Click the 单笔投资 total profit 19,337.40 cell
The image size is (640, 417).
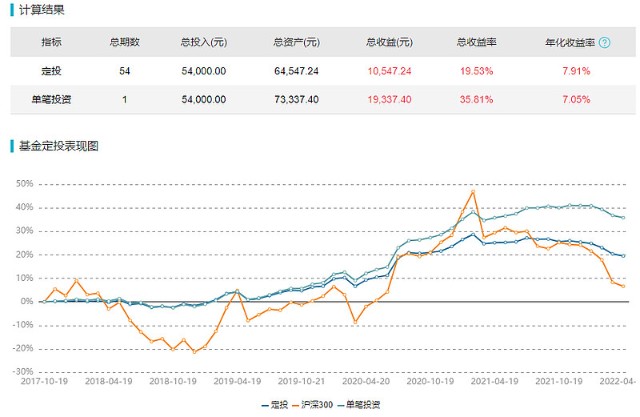click(x=389, y=100)
